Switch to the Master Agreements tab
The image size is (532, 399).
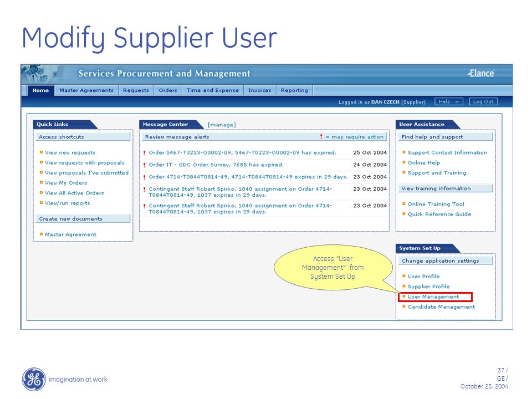86,90
